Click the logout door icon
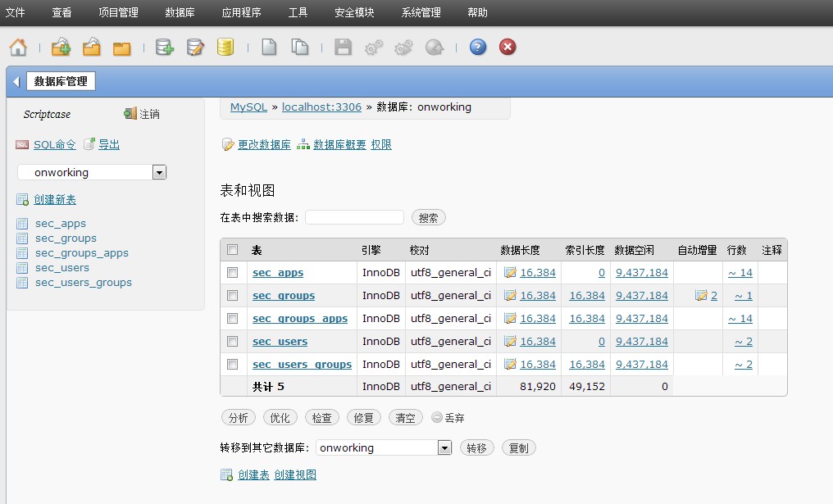The image size is (833, 504). (130, 113)
